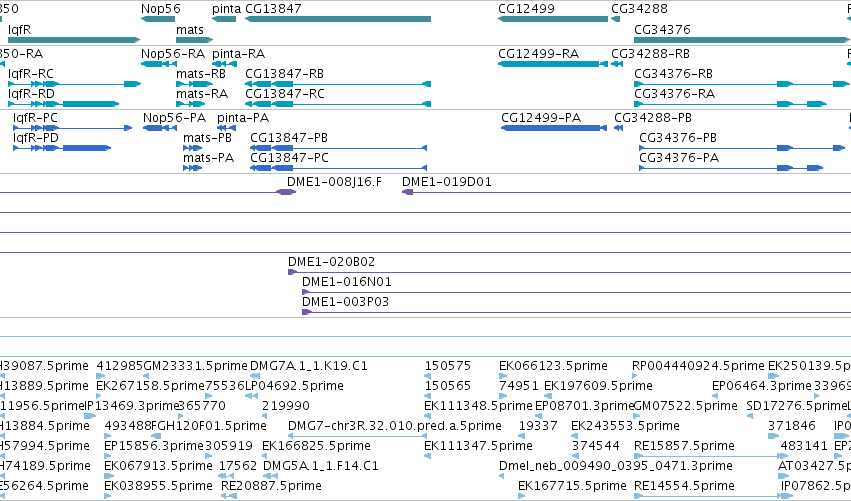Viewport: 851px width, 501px height.
Task: Click transcript CG13847-RB
Action: pyautogui.click(x=338, y=84)
